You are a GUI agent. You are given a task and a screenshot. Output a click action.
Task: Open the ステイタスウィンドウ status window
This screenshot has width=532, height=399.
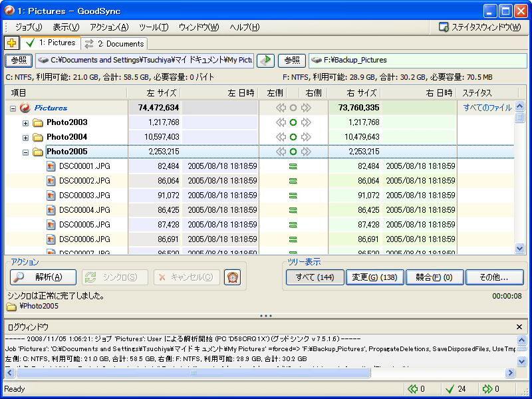(x=480, y=27)
